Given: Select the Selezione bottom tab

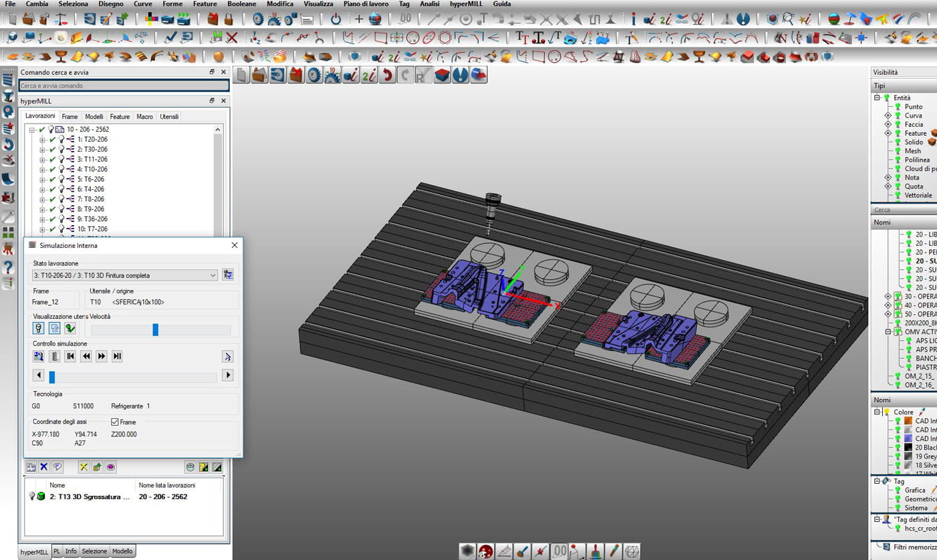Looking at the screenshot, I should (x=94, y=551).
